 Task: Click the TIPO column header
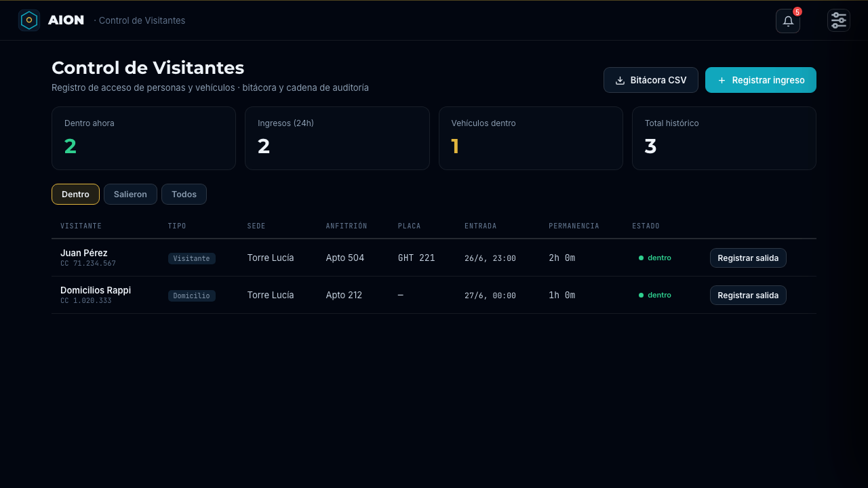(x=177, y=226)
